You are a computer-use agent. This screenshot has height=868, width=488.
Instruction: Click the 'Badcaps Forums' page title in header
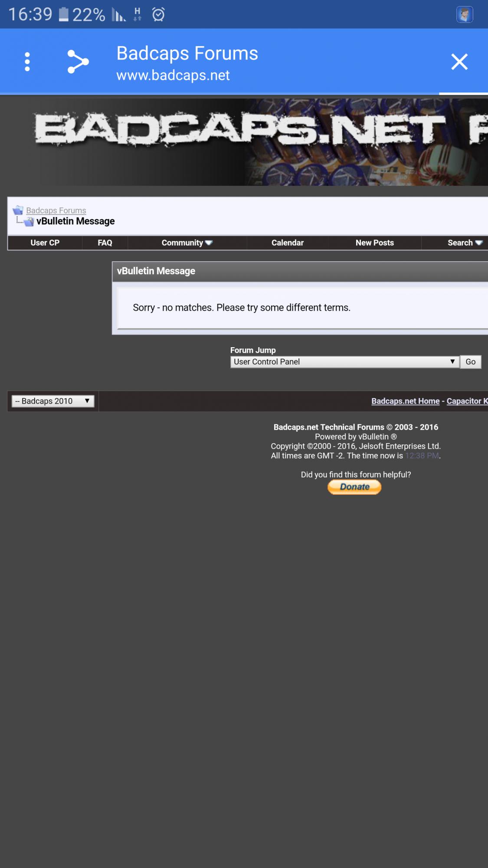[187, 53]
